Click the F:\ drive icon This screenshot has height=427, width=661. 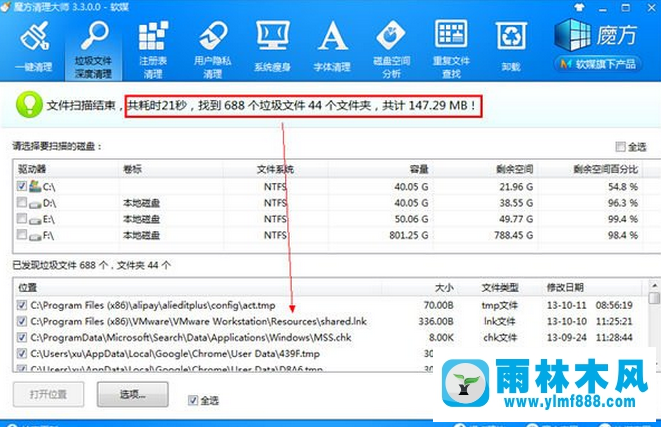click(35, 236)
